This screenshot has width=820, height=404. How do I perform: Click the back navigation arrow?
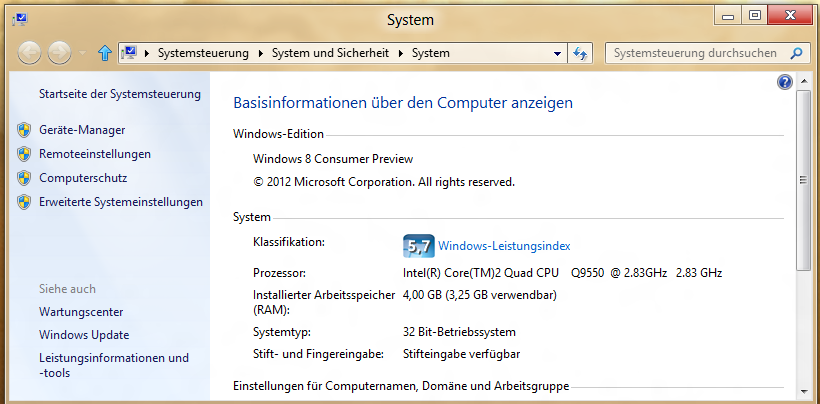pyautogui.click(x=29, y=53)
